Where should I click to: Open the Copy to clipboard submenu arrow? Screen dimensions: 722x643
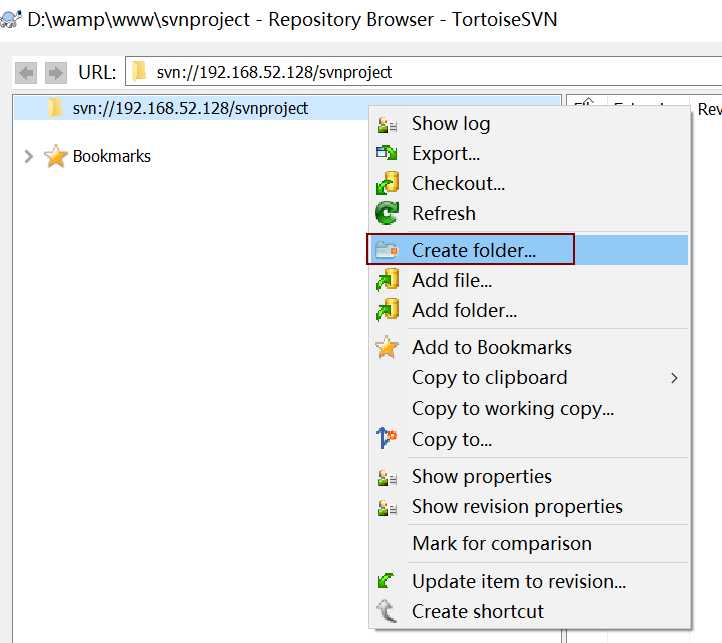coord(674,378)
